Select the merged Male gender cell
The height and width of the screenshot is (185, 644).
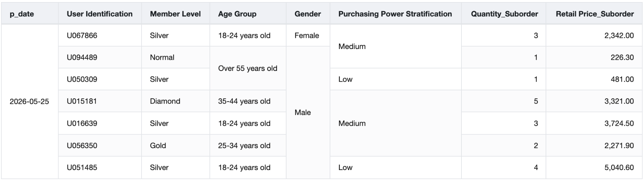point(308,112)
